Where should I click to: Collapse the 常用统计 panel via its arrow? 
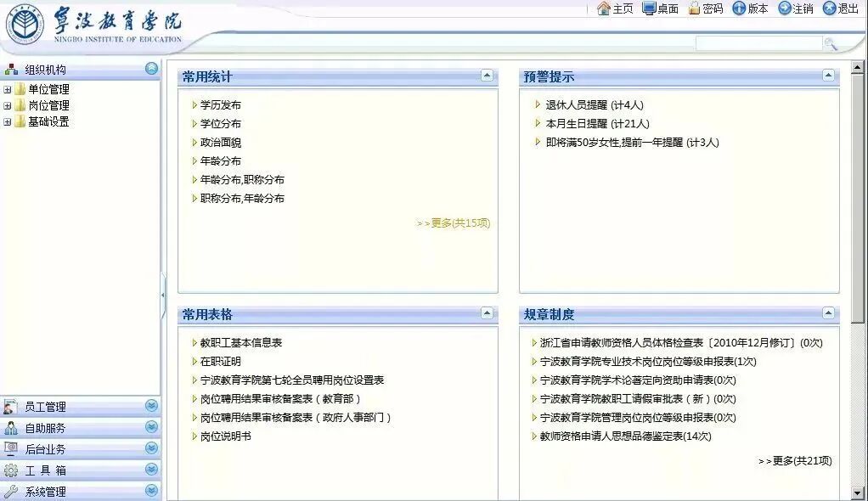pos(488,76)
